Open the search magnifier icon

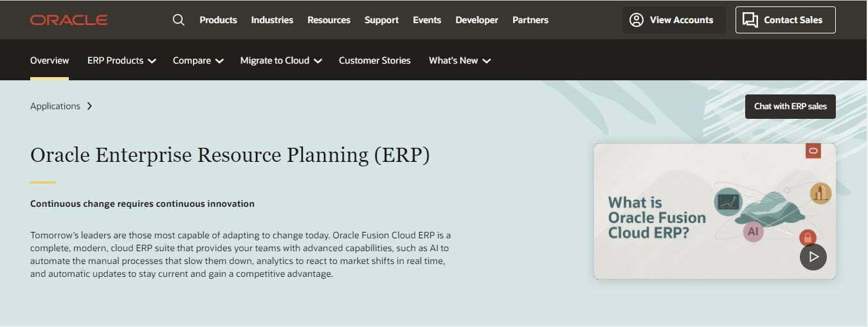(179, 20)
